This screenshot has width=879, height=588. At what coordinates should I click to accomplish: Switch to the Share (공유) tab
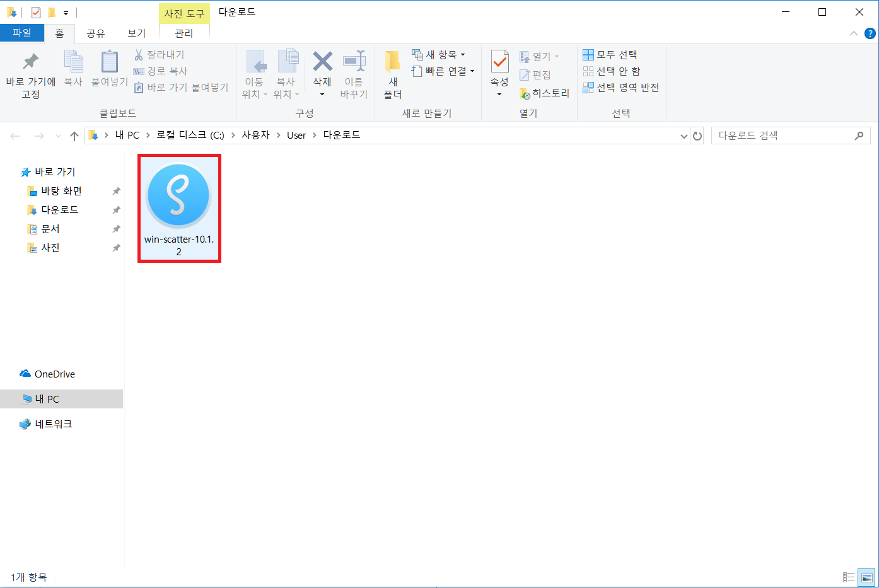(x=96, y=33)
